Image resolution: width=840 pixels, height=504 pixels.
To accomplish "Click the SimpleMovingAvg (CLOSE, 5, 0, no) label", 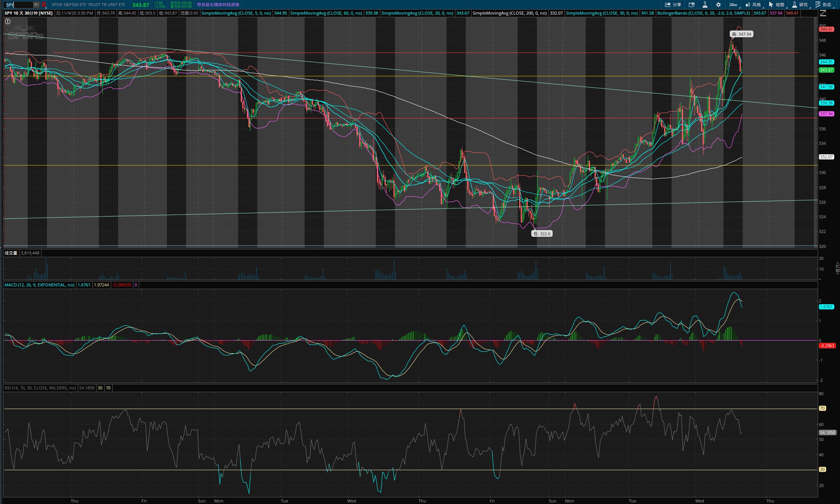I will 236,13.
